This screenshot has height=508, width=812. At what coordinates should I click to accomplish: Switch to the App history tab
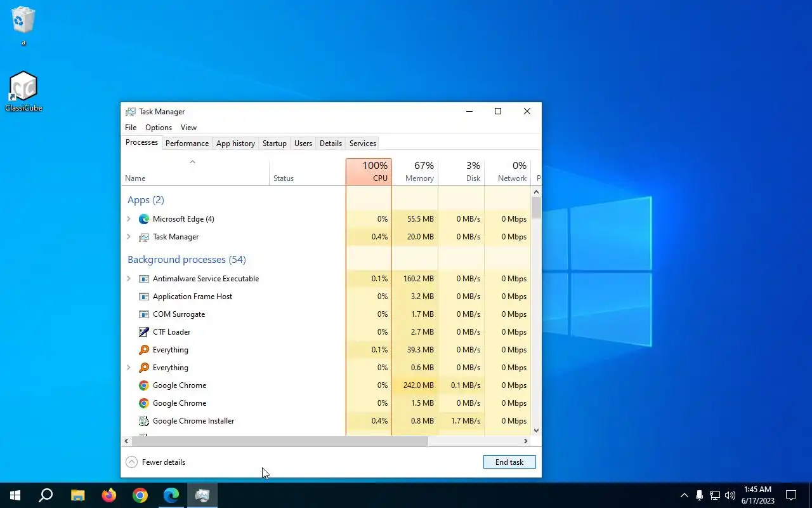click(x=235, y=144)
